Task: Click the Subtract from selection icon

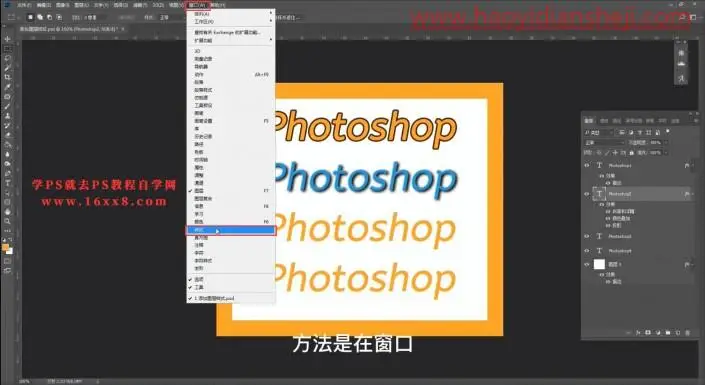Action: pos(49,17)
